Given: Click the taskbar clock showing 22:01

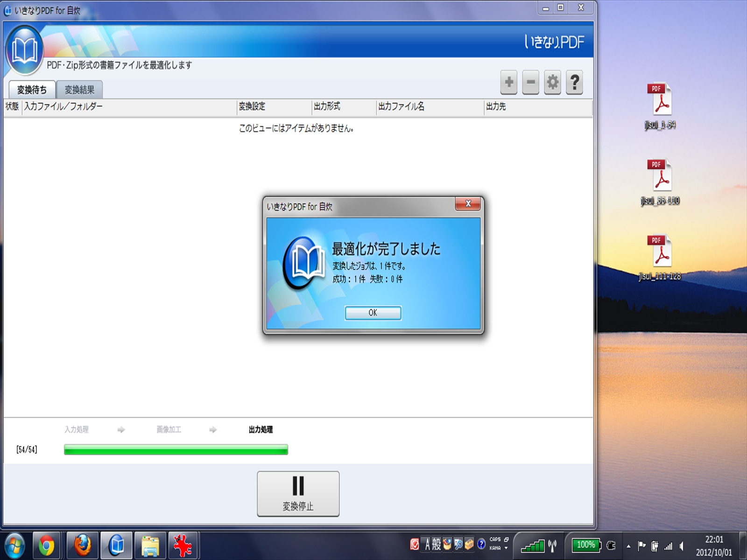Looking at the screenshot, I should pos(714,546).
